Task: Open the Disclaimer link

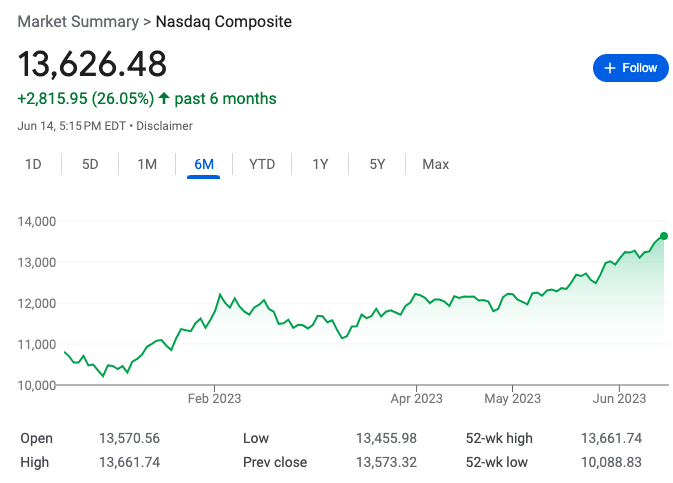Action: point(164,126)
